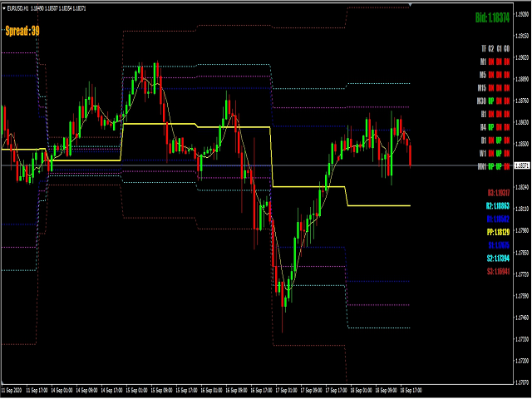Click the green UP signal in W1 row
This screenshot has width=532, height=399.
499,154
